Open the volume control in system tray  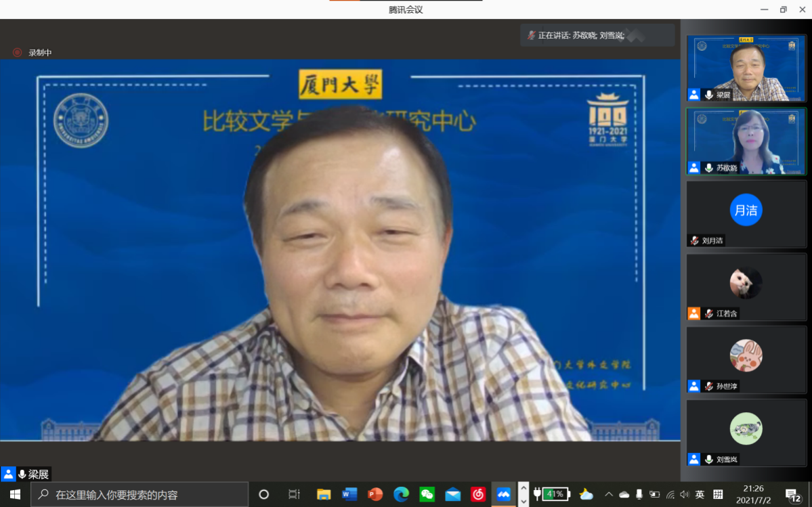684,494
